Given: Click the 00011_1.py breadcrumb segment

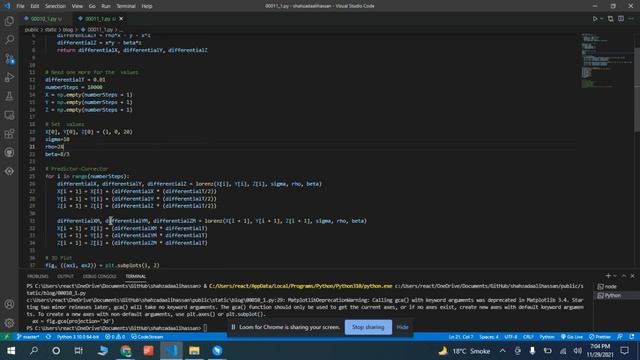Looking at the screenshot, I should 97,30.
